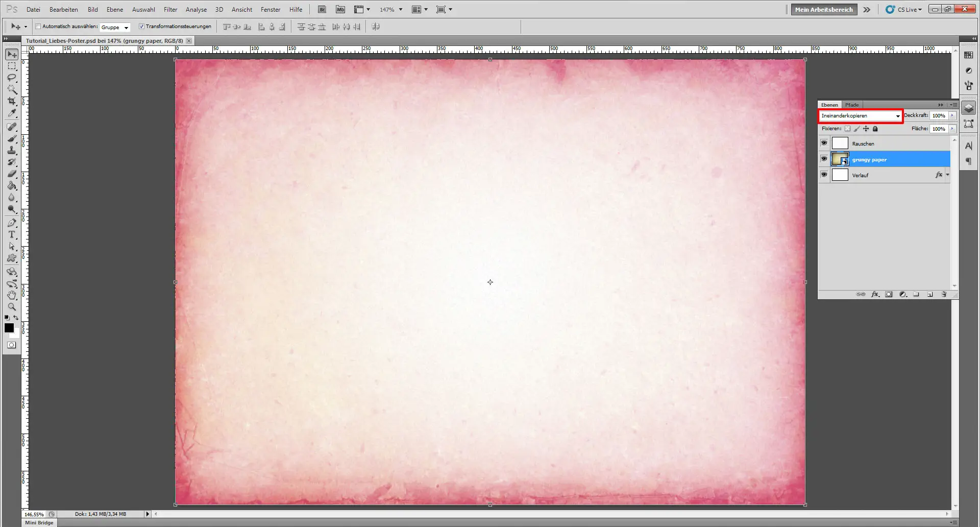Disable Transformationssteuerungen checkbox

(142, 27)
